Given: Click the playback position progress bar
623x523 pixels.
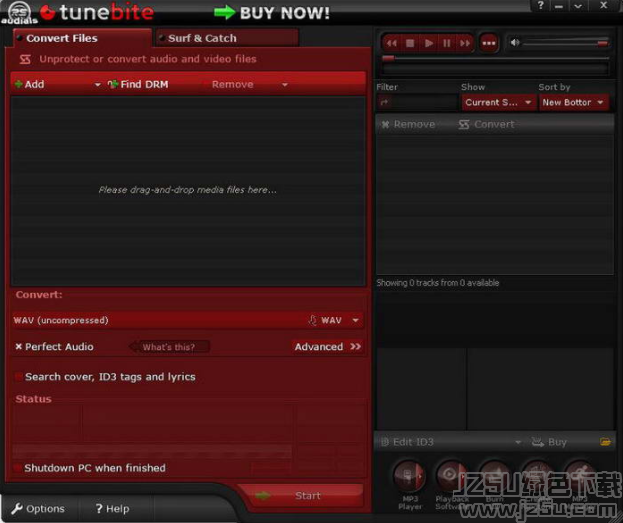Looking at the screenshot, I should point(495,58).
